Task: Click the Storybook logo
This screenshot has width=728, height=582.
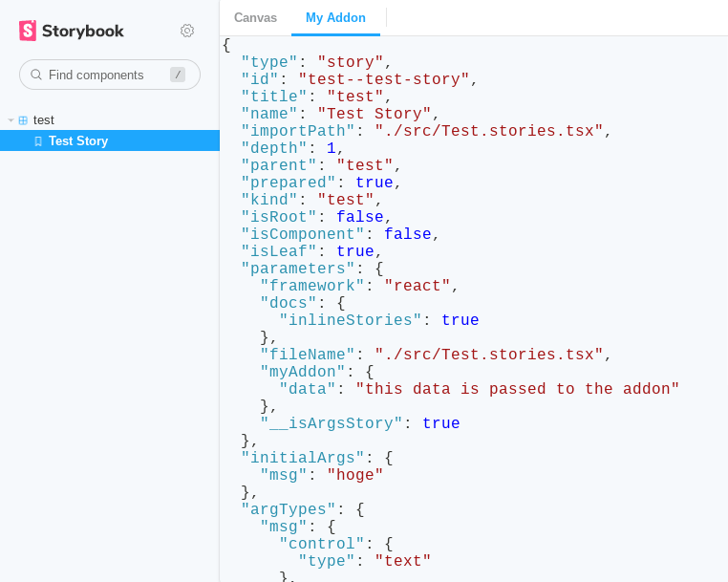Action: click(x=72, y=31)
